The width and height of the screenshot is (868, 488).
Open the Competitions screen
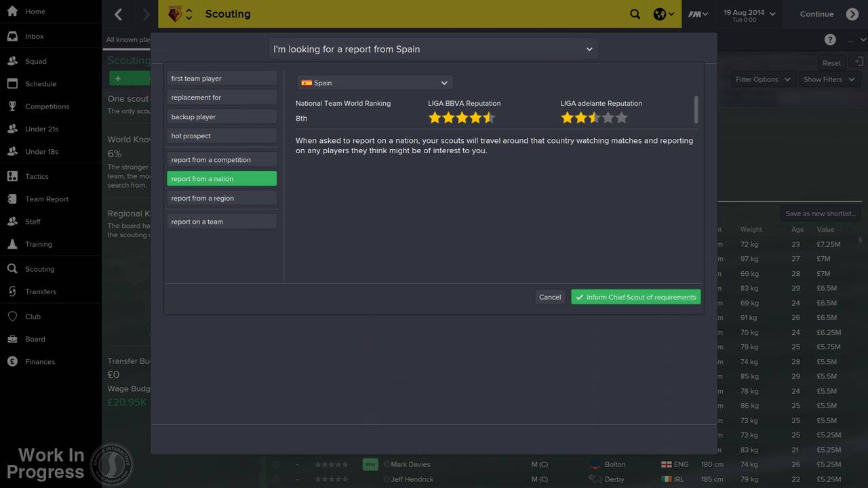47,106
